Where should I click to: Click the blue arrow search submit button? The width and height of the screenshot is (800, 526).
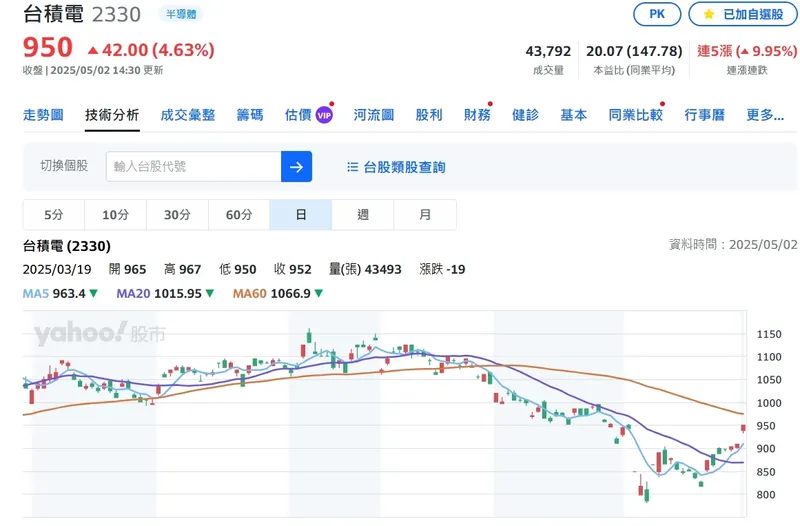tap(296, 167)
